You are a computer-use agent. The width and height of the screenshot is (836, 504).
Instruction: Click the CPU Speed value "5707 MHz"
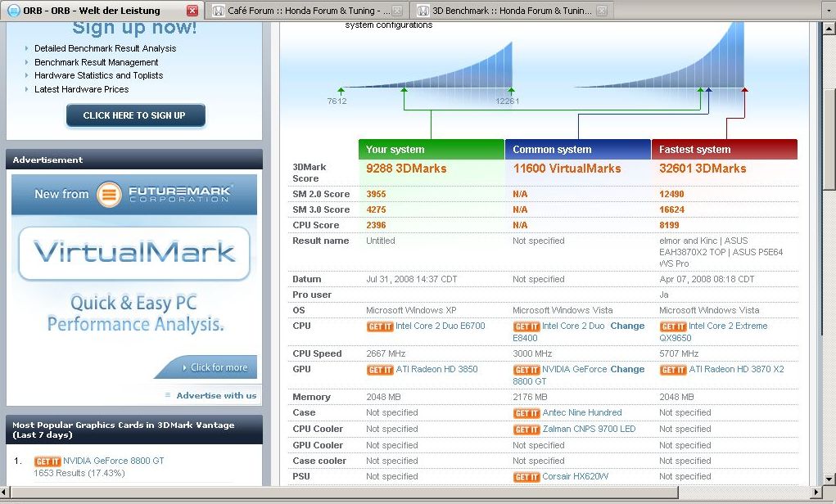tap(679, 353)
